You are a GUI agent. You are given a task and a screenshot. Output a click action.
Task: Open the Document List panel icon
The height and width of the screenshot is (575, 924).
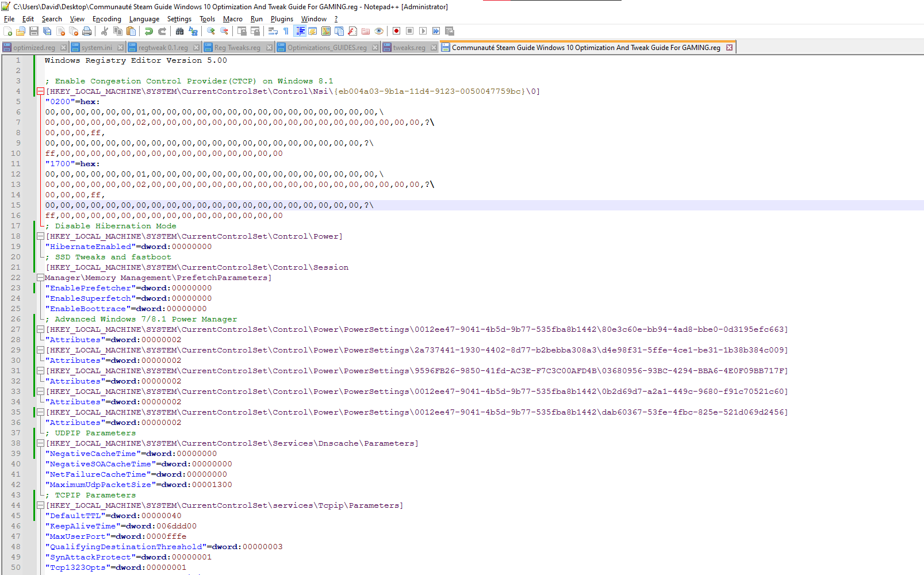pyautogui.click(x=339, y=31)
